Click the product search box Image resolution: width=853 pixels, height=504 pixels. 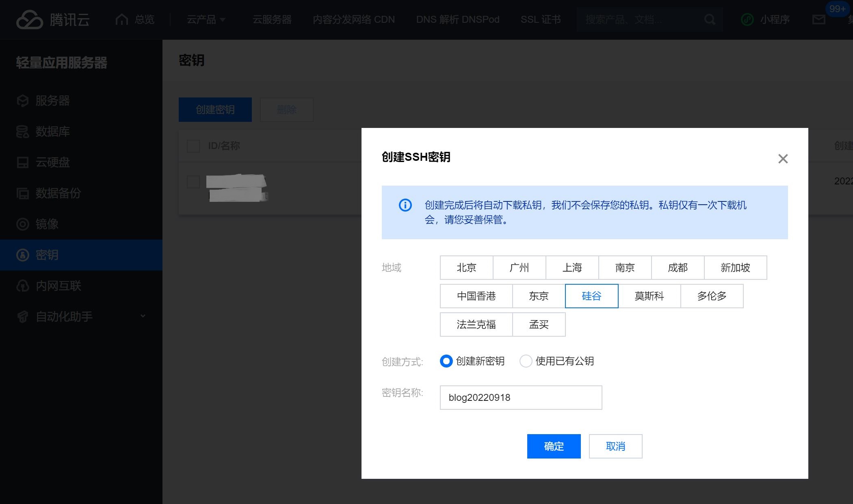649,19
